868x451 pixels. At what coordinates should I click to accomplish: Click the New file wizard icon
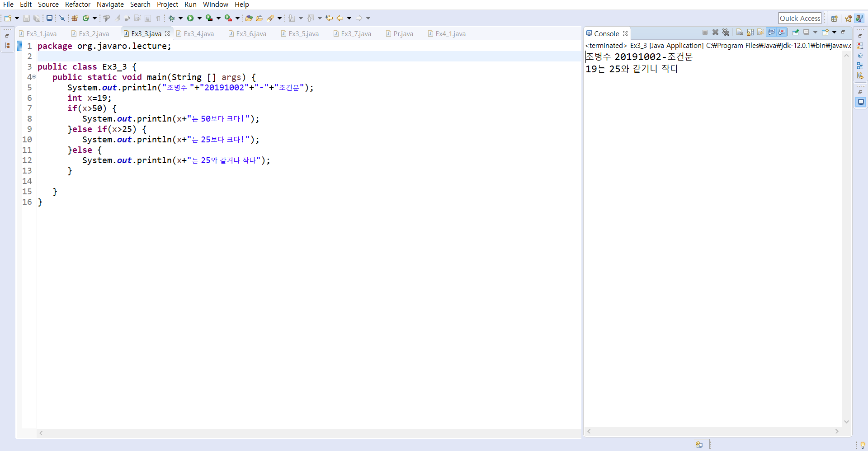[8, 18]
